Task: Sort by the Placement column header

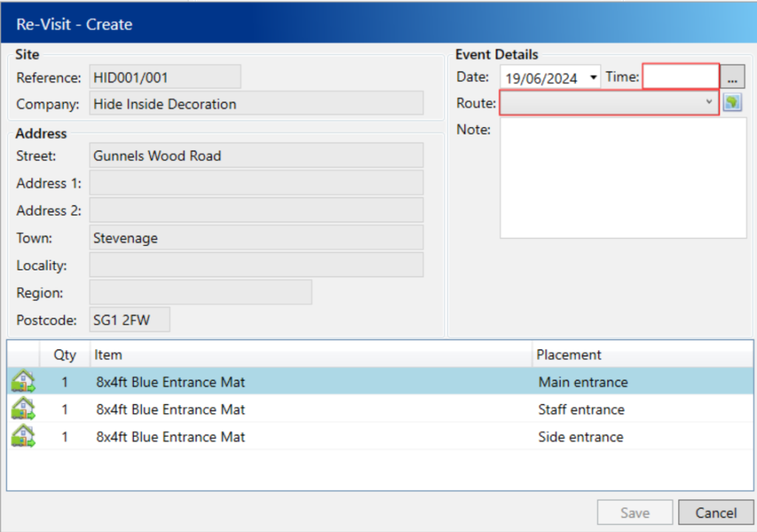Action: (642, 355)
